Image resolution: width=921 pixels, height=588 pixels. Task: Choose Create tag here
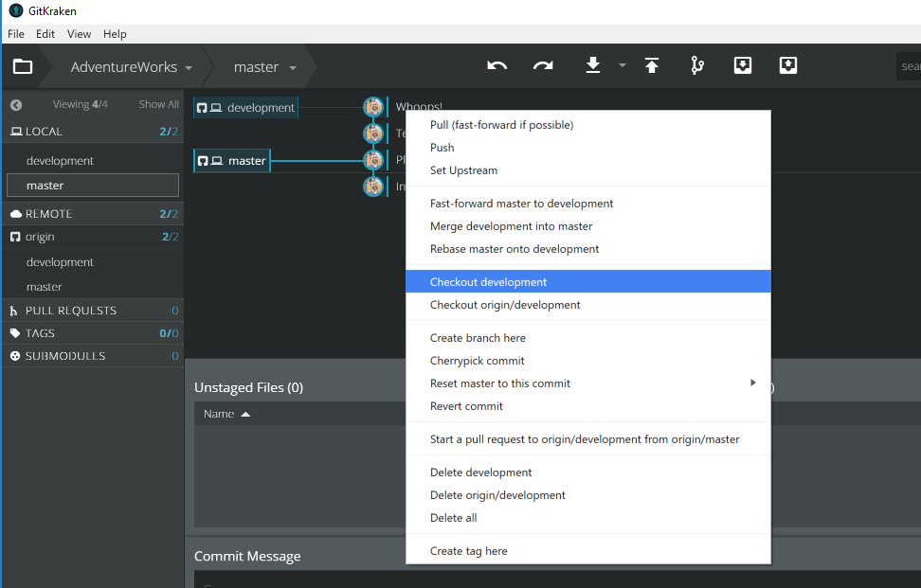point(588,552)
